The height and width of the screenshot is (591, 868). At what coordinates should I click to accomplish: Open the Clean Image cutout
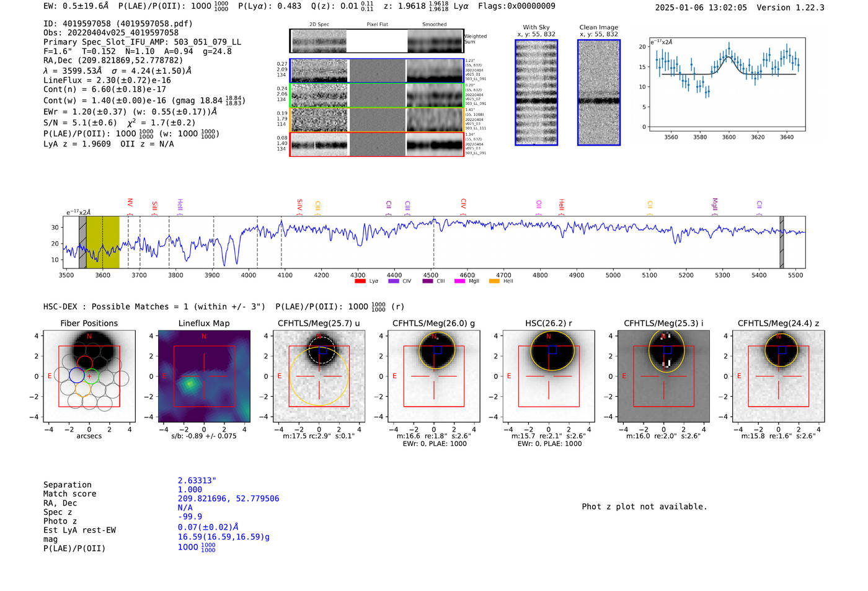coord(599,92)
